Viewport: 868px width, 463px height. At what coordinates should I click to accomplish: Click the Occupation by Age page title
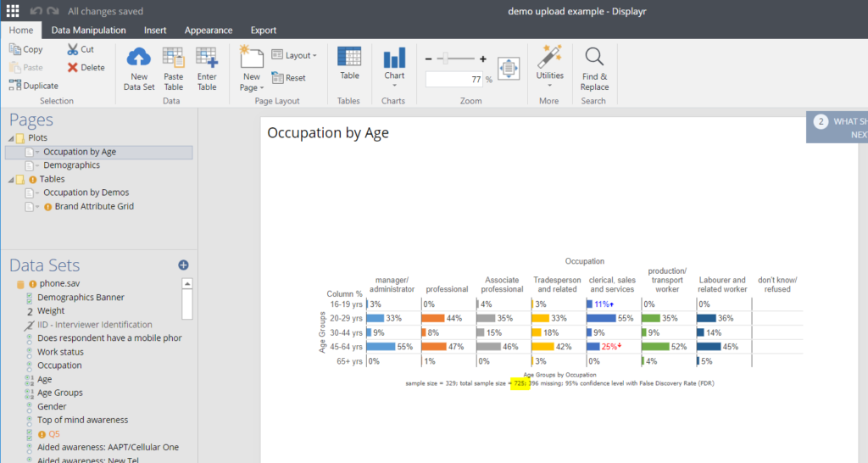[328, 133]
